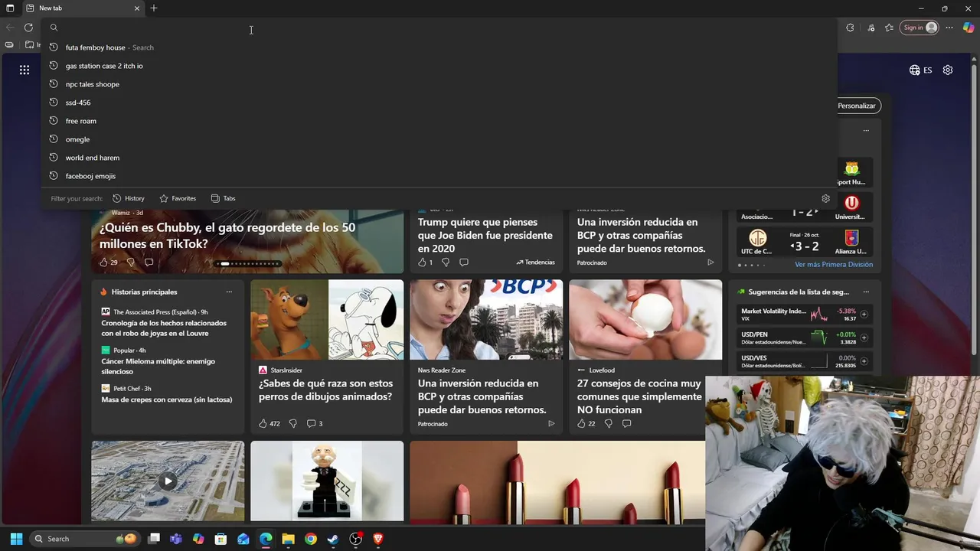Open the apps grid launcher icon
The image size is (980, 551).
pyautogui.click(x=24, y=70)
